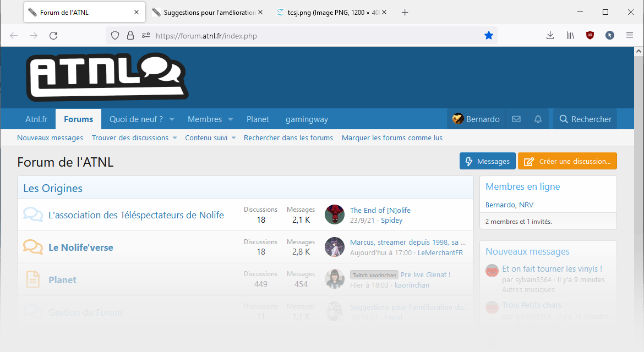Click the address bar URL field
This screenshot has width=644, height=352.
pos(302,36)
